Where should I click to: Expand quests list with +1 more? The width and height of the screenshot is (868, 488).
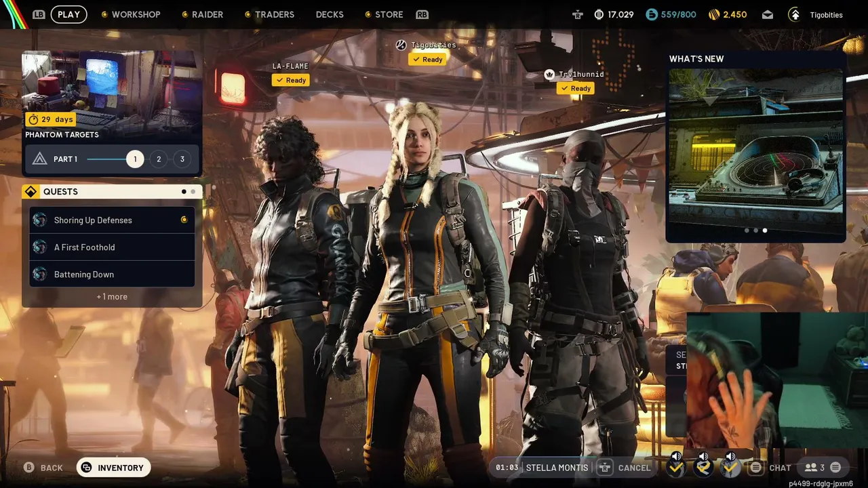pyautogui.click(x=112, y=297)
